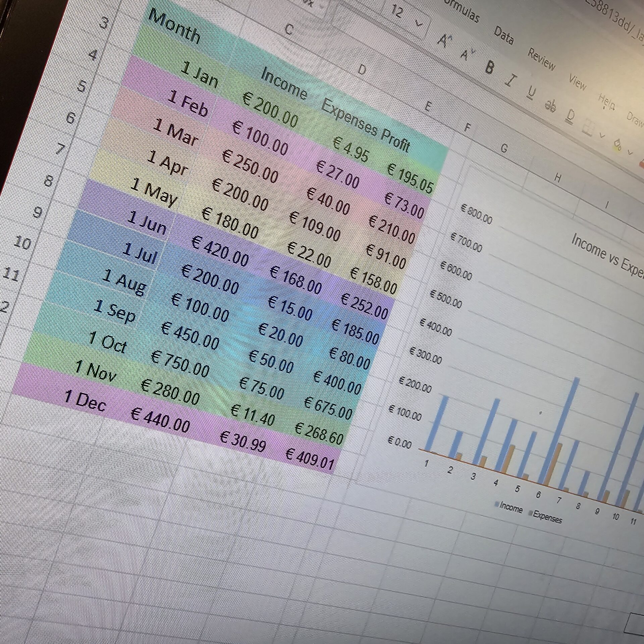Expand the Fill Color dropdown arrow

point(630,152)
